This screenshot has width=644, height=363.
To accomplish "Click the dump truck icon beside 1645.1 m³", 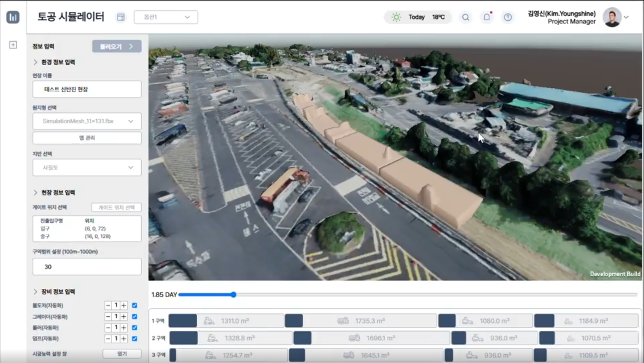I will click(348, 355).
